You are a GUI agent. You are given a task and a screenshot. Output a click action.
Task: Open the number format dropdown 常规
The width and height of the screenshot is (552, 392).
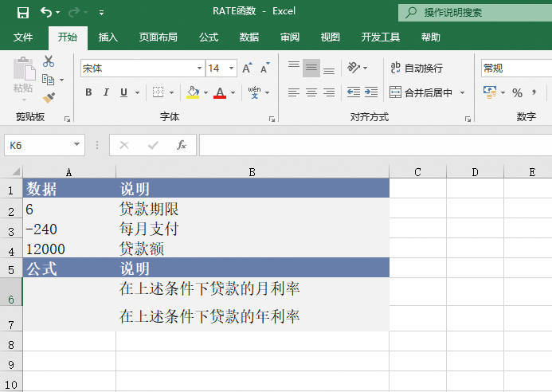point(514,69)
